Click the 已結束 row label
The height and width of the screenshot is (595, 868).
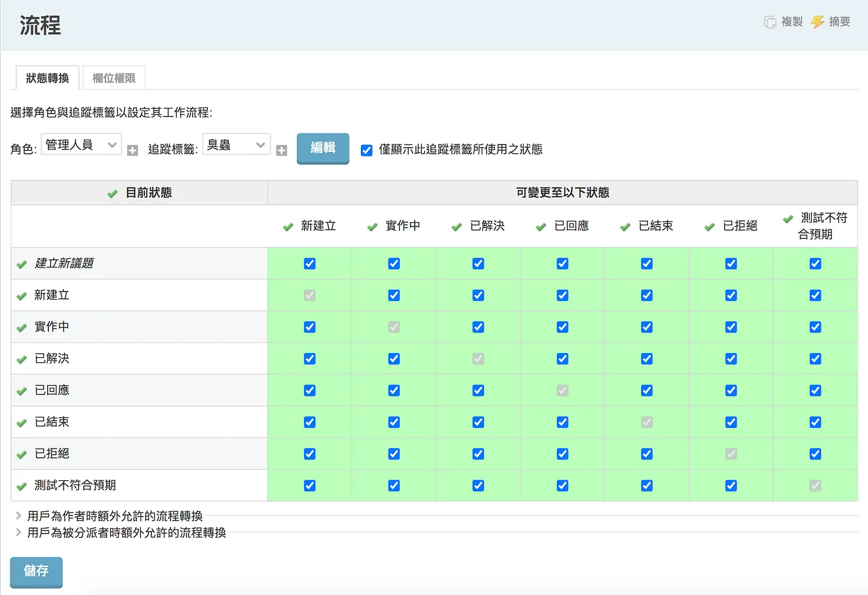click(52, 422)
